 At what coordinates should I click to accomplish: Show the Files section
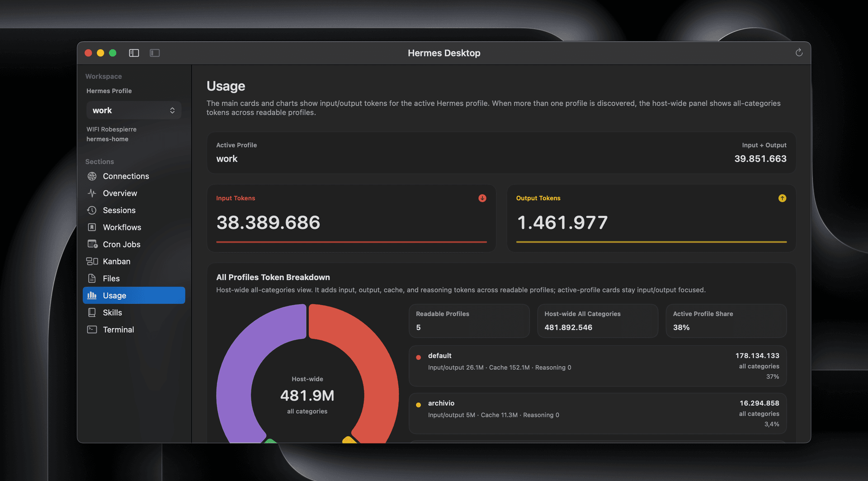click(134, 278)
